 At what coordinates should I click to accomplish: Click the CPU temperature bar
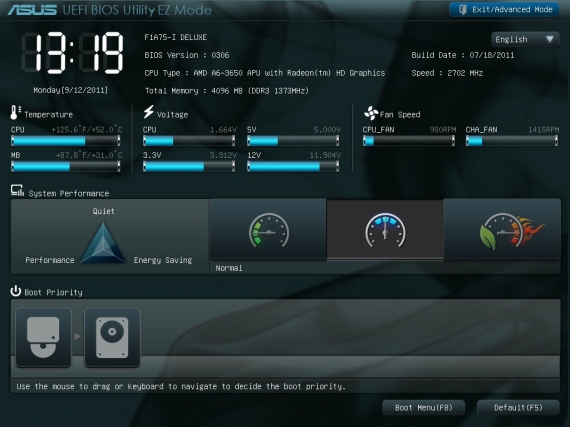[66, 141]
